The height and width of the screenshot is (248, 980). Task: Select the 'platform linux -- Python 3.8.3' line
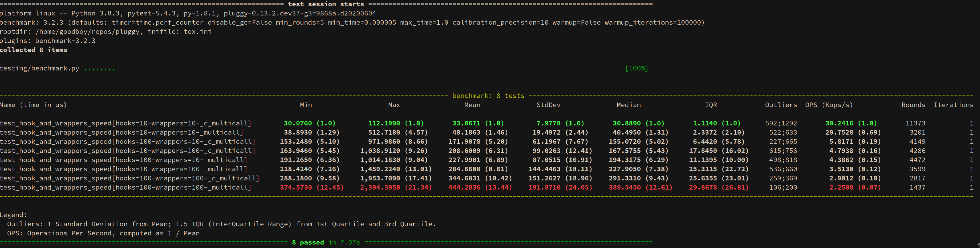pyautogui.click(x=188, y=13)
